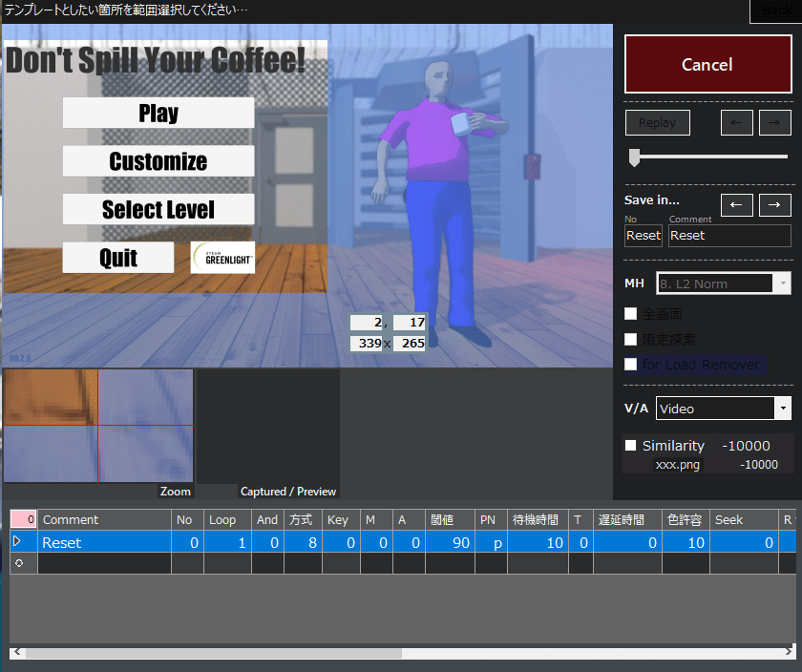Click the Key column header
Viewport: 802px width, 672px height.
click(x=341, y=519)
